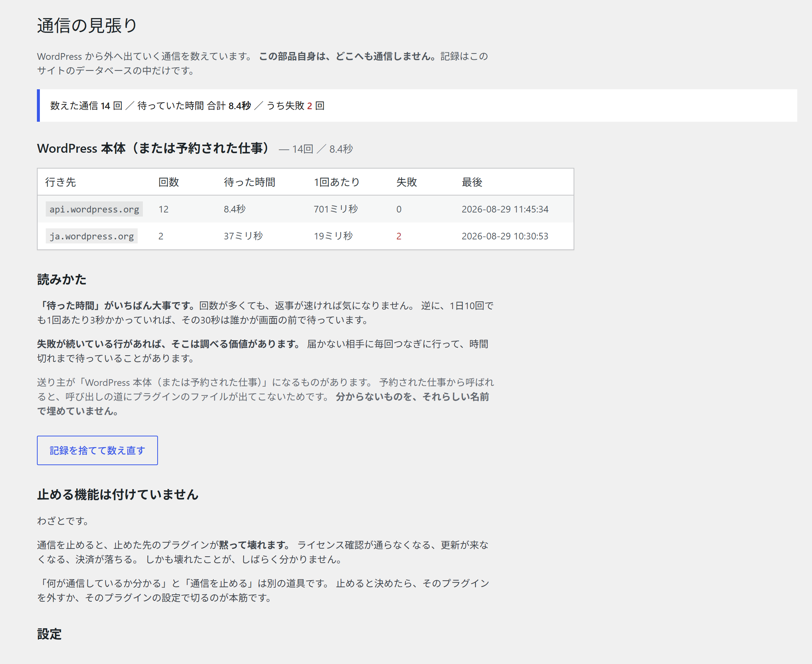Click the 記録を捨てて数え直す button
Image resolution: width=812 pixels, height=664 pixels.
[97, 450]
